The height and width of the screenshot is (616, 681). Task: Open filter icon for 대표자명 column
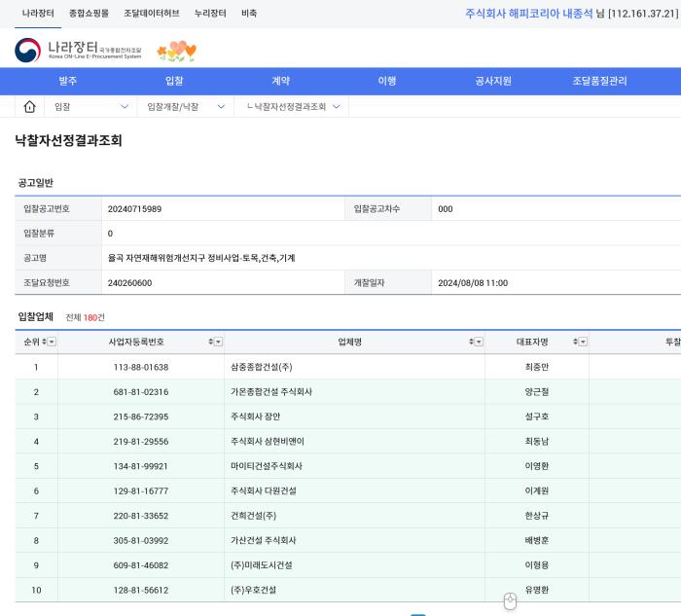pyautogui.click(x=583, y=342)
